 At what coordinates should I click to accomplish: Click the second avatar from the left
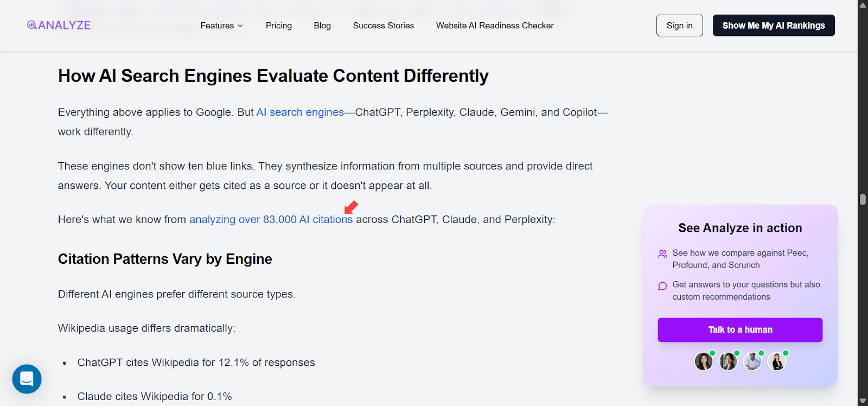(x=728, y=361)
